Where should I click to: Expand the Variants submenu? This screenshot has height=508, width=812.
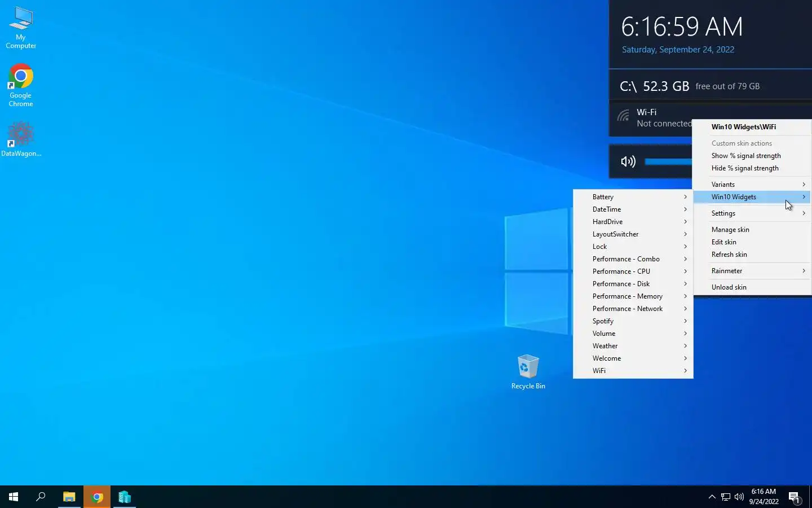point(752,185)
